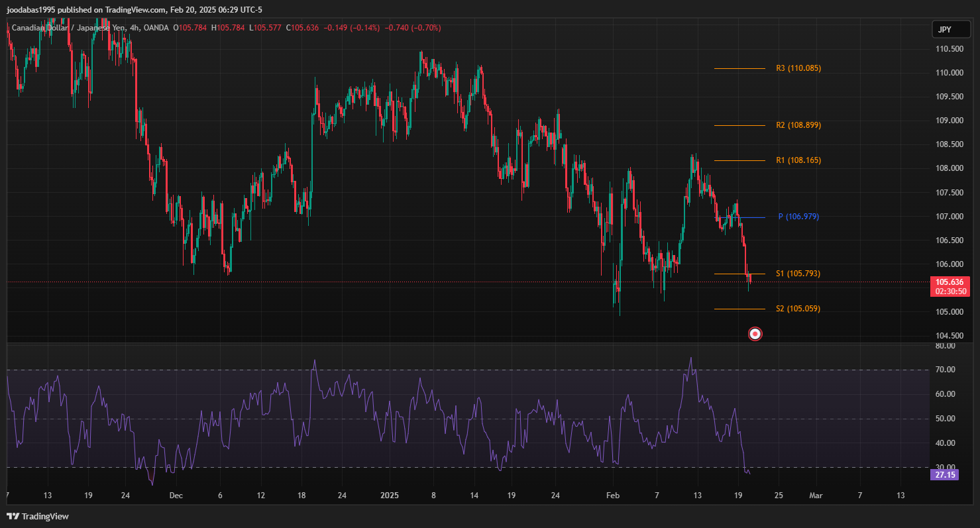Click the 110.500 price scale value
The width and height of the screenshot is (980, 528).
coord(949,49)
